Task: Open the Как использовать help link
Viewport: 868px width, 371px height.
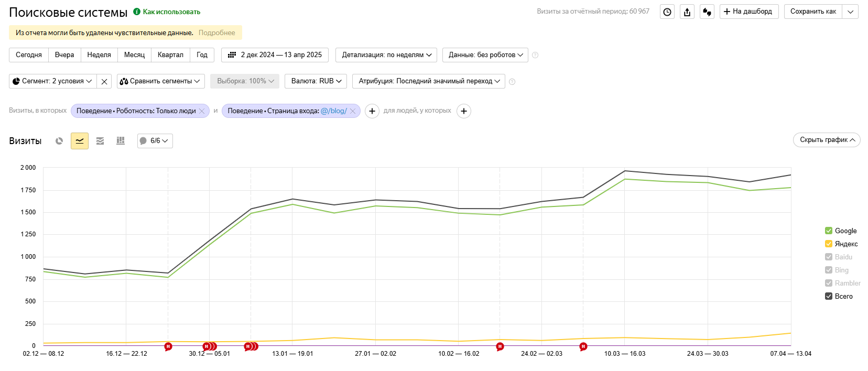Action: [171, 12]
